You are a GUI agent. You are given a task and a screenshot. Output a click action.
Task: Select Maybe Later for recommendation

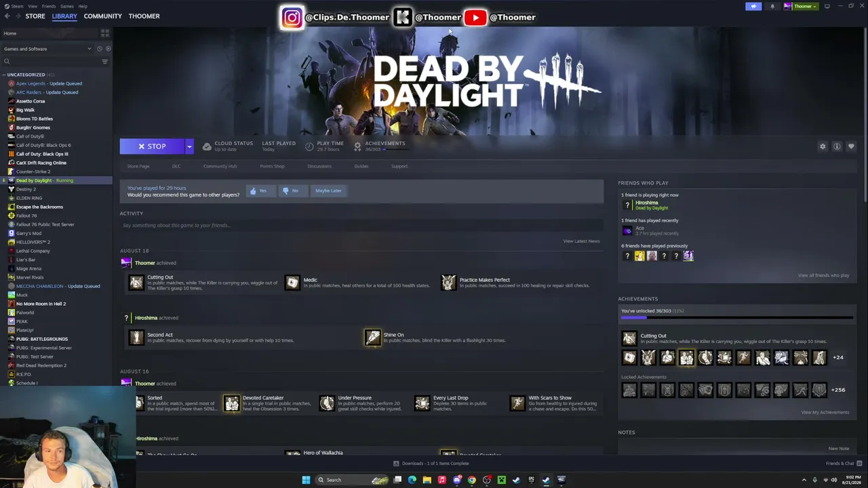[328, 190]
